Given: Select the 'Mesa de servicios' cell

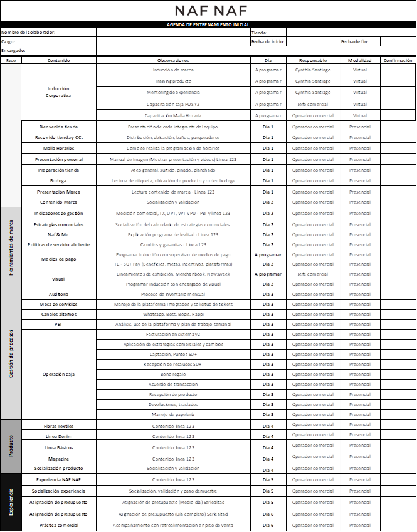Looking at the screenshot, I should [x=59, y=305].
